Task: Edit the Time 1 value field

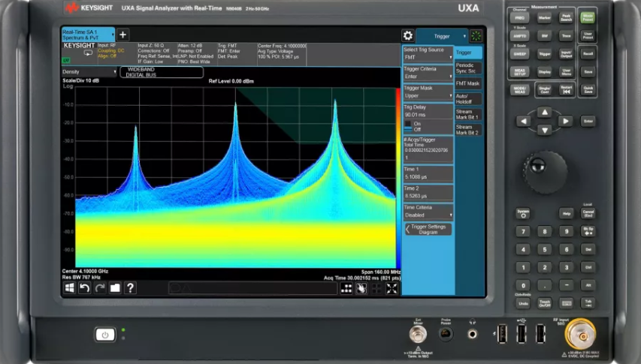Action: click(x=428, y=173)
